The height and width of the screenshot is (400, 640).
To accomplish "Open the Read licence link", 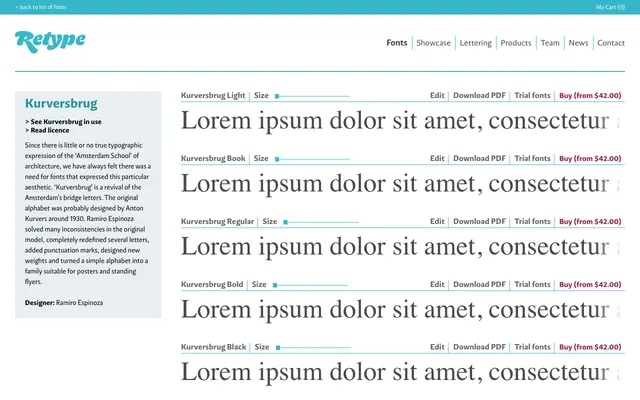I will tap(47, 130).
